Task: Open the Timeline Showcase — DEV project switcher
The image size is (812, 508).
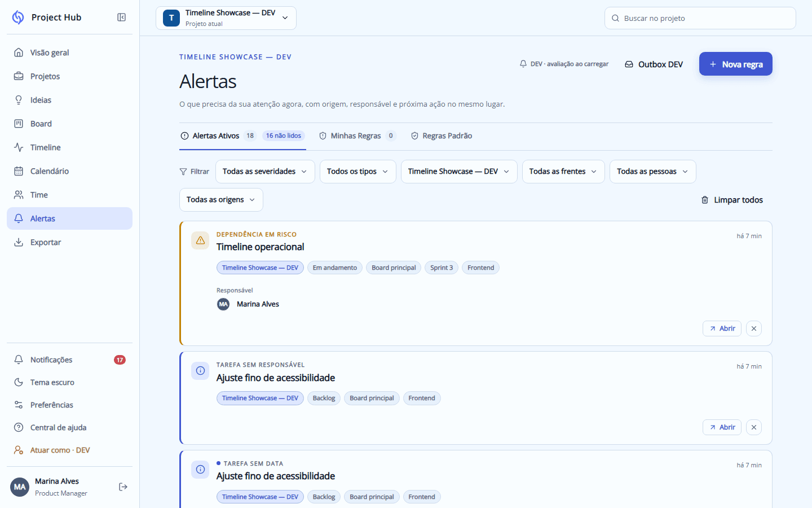Action: (x=226, y=18)
